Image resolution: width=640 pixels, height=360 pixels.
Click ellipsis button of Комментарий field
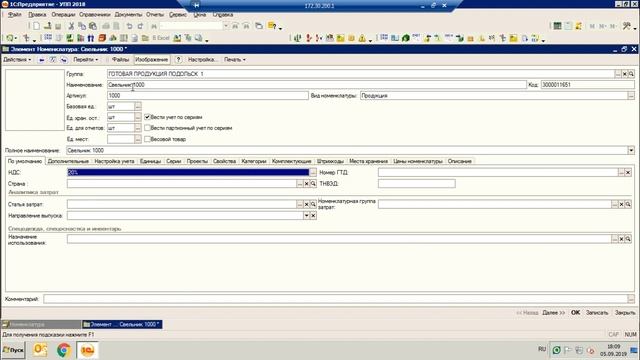tap(631, 299)
